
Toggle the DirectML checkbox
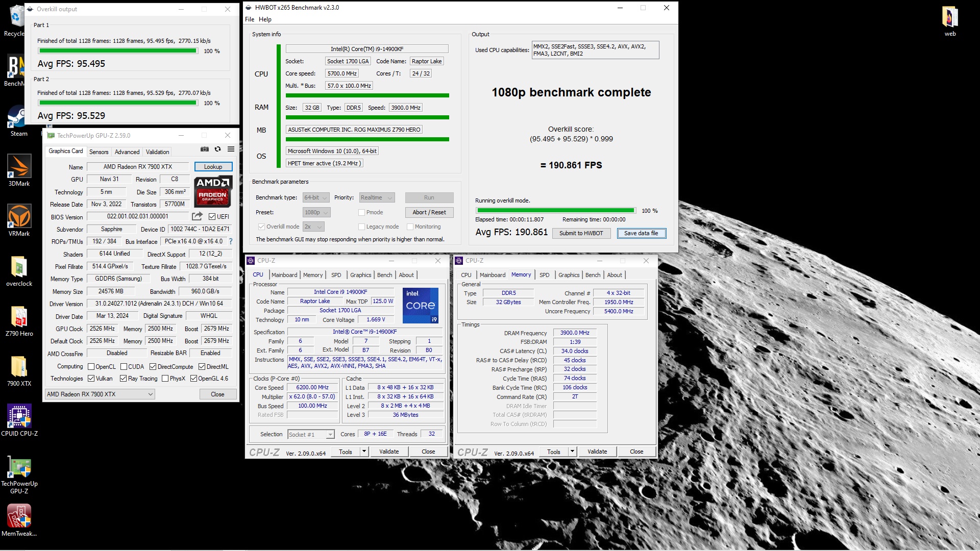coord(202,367)
